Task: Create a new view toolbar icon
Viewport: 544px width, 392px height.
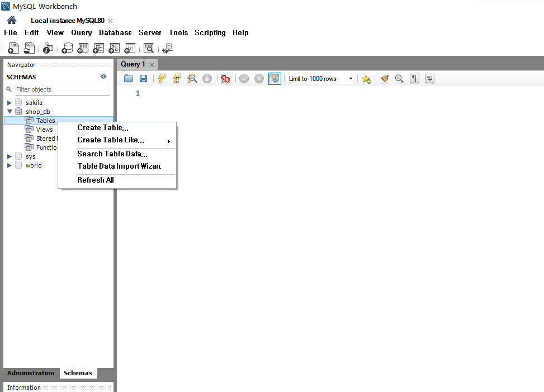Action: [x=98, y=48]
